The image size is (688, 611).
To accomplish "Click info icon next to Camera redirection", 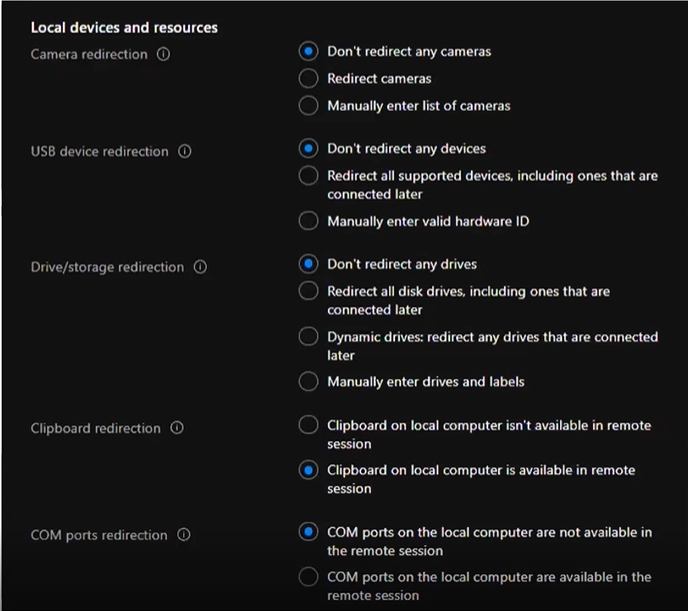I will [164, 55].
